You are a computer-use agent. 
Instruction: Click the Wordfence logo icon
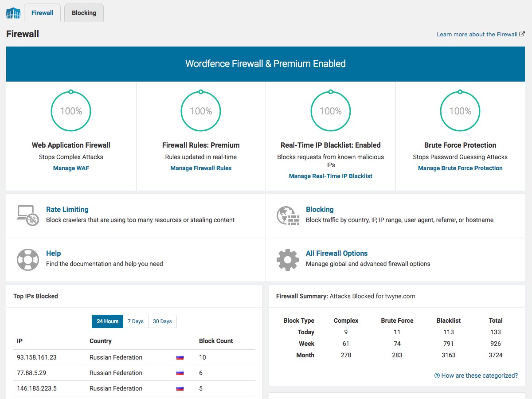(x=13, y=13)
